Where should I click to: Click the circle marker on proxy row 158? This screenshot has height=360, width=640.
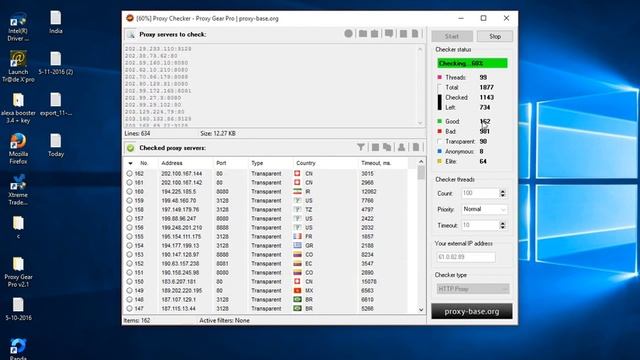[129, 209]
